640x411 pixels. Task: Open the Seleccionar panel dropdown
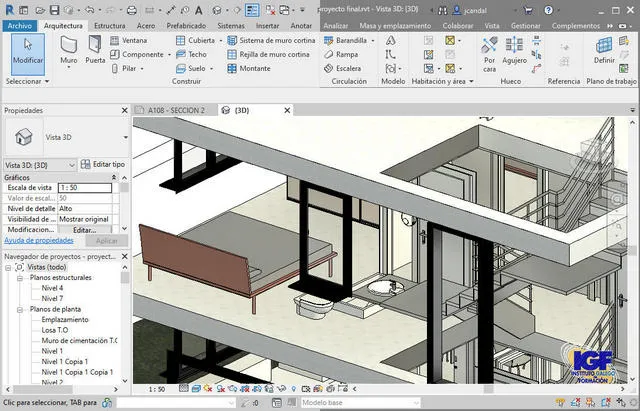tap(27, 81)
